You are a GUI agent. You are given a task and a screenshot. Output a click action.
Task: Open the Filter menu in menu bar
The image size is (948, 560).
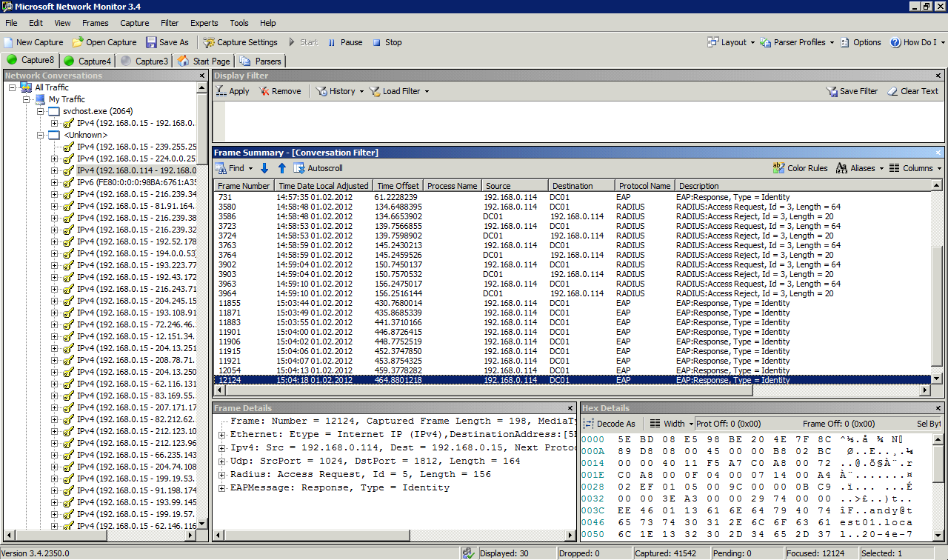tap(170, 23)
